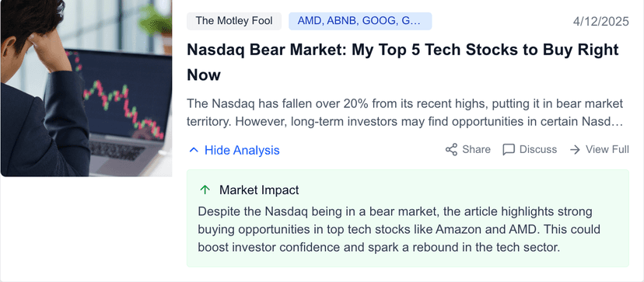644x282 pixels.
Task: Click the article thumbnail with laptop chart
Action: click(x=86, y=89)
